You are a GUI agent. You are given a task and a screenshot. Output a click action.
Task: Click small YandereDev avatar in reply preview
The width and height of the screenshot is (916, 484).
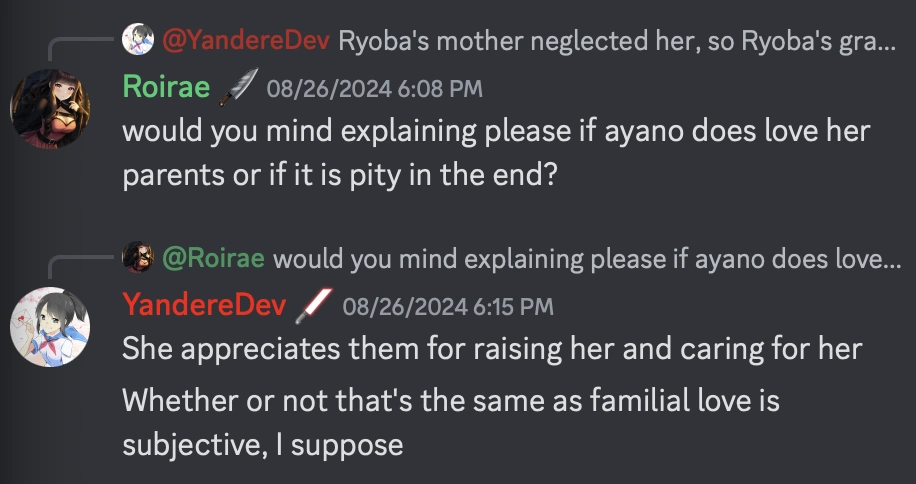click(x=136, y=40)
